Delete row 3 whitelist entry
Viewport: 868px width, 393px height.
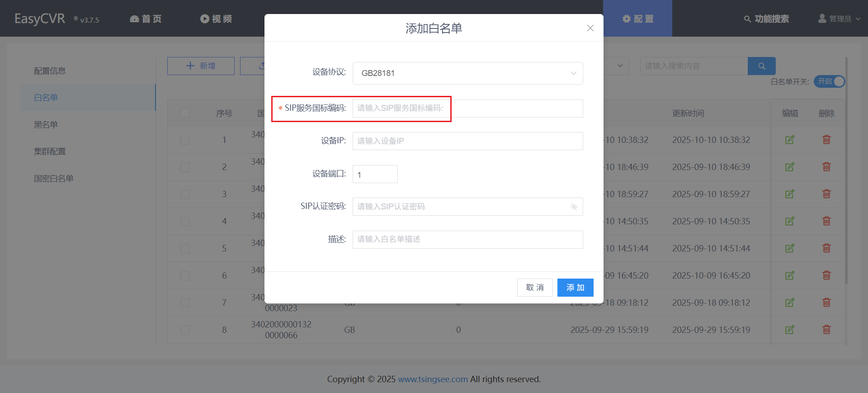826,194
